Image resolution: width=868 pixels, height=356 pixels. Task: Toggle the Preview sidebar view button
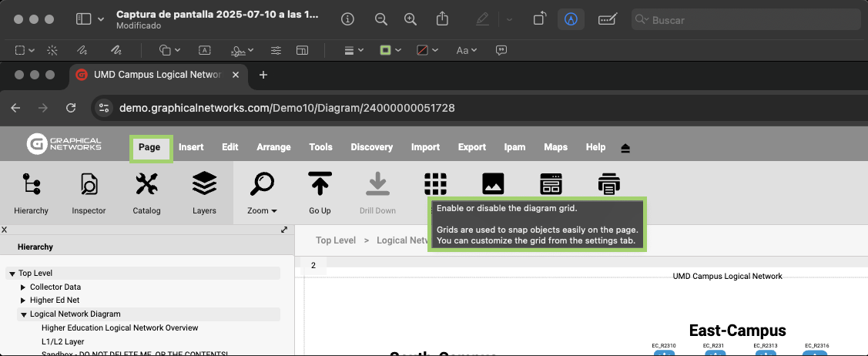[x=83, y=19]
